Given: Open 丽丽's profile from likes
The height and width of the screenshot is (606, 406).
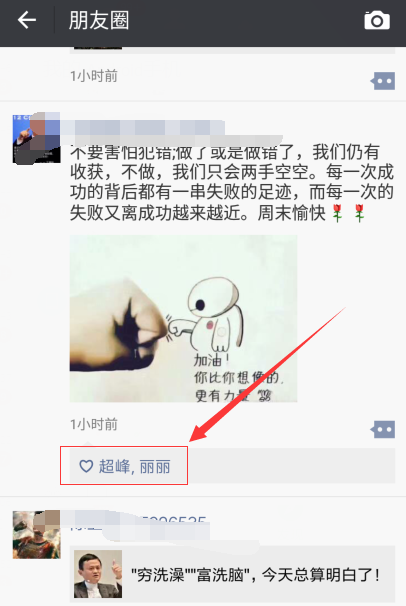Looking at the screenshot, I should coord(155,467).
